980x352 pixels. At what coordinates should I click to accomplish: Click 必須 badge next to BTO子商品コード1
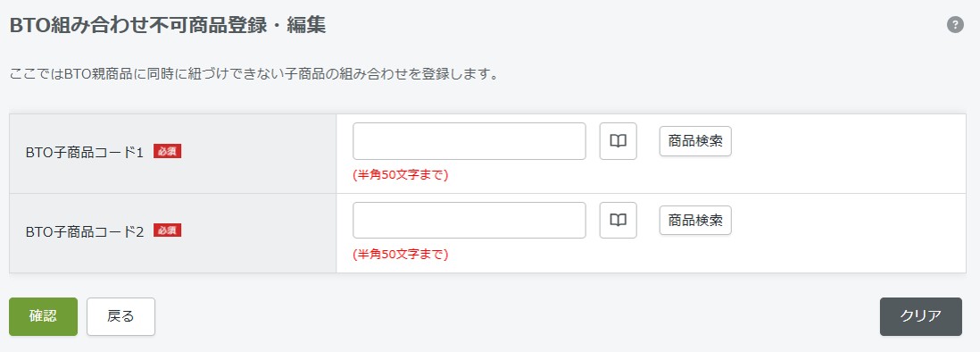[168, 152]
